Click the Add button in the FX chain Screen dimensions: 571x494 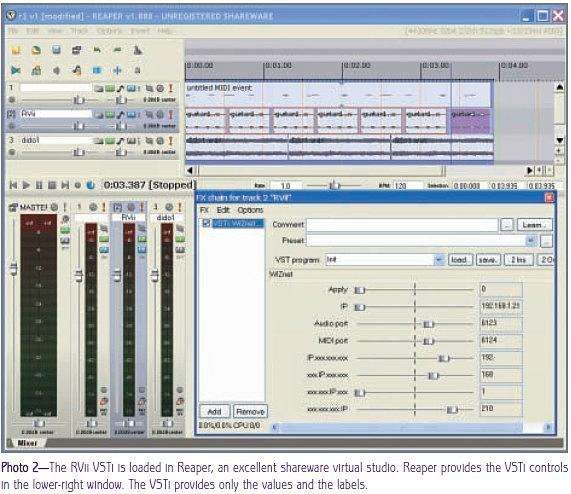(x=214, y=412)
